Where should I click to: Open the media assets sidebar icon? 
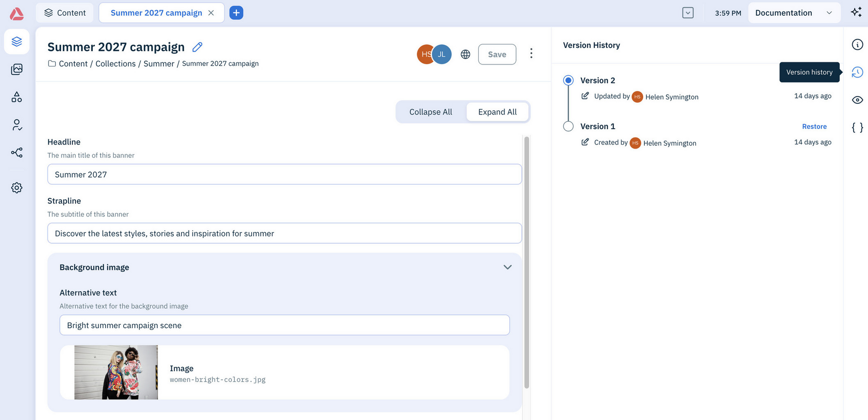click(x=17, y=69)
